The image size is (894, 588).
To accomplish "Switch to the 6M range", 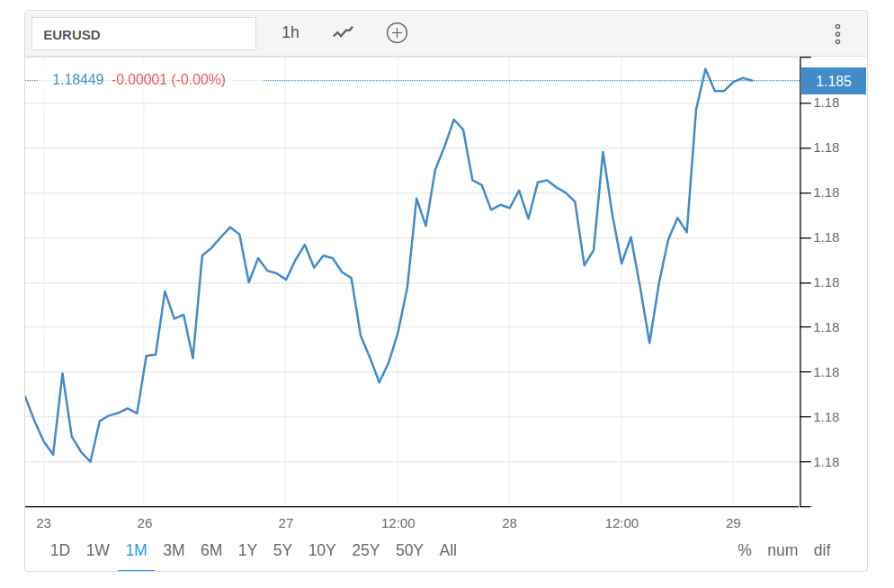I will [211, 550].
